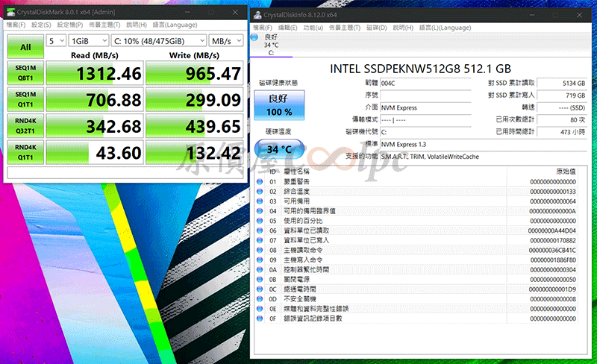Image resolution: width=597 pixels, height=364 pixels.
Task: Click status circle of attribute 09 row
Action: coord(260,260)
